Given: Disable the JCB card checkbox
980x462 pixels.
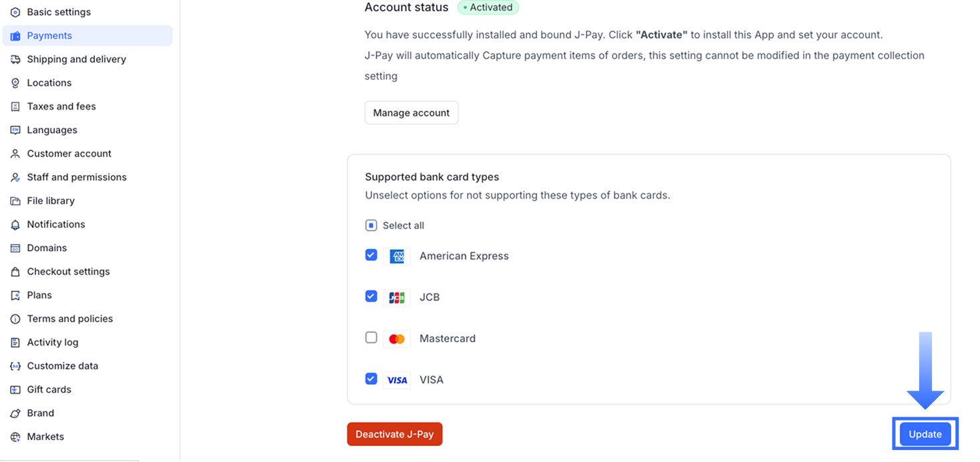Looking at the screenshot, I should tap(371, 296).
